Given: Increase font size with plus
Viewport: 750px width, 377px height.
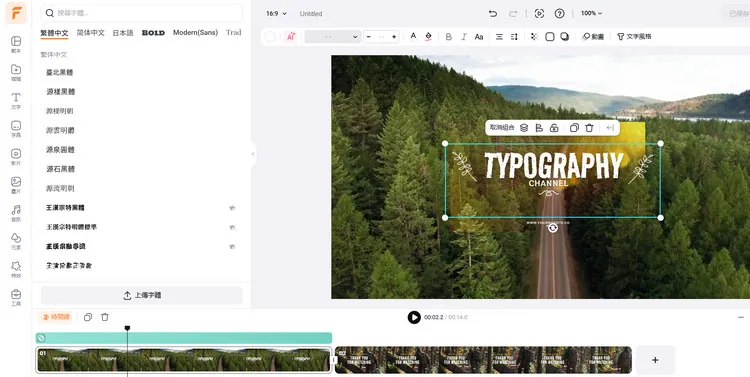Looking at the screenshot, I should [394, 36].
